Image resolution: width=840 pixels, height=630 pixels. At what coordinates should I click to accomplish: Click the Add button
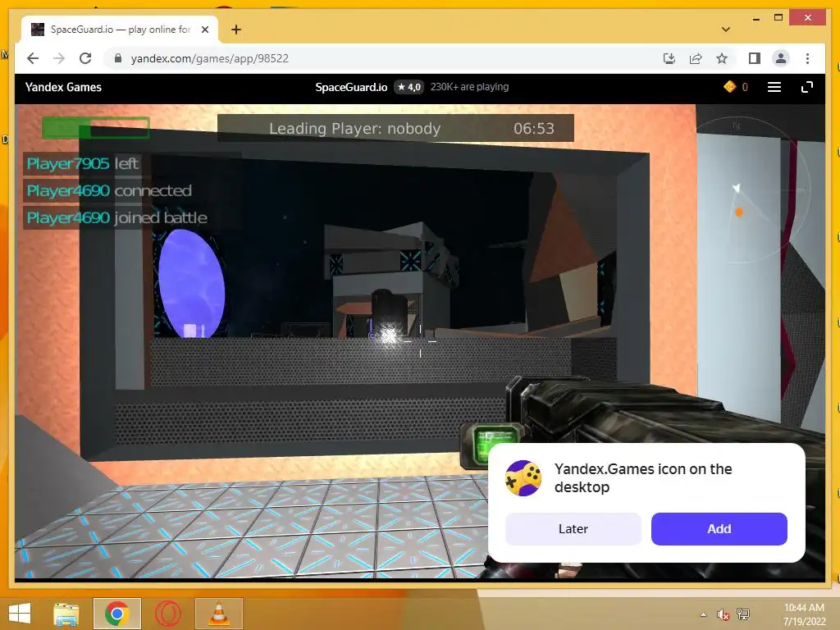point(719,529)
